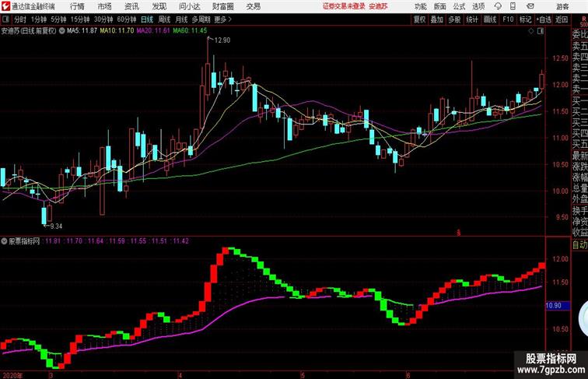Image resolution: width=588 pixels, height=379 pixels.
Task: Open the 功能 menu
Action: (420, 6)
